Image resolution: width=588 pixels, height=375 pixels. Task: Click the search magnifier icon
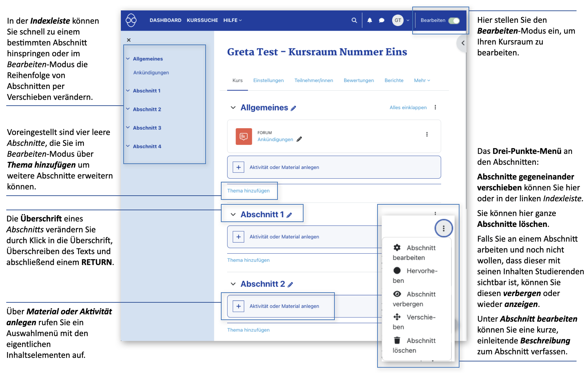tap(354, 21)
